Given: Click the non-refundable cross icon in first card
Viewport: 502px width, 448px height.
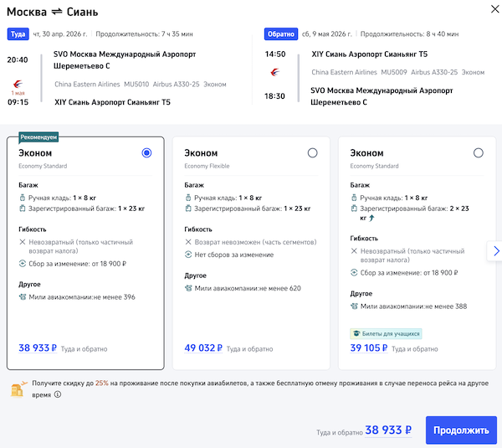Looking at the screenshot, I should pyautogui.click(x=23, y=241).
